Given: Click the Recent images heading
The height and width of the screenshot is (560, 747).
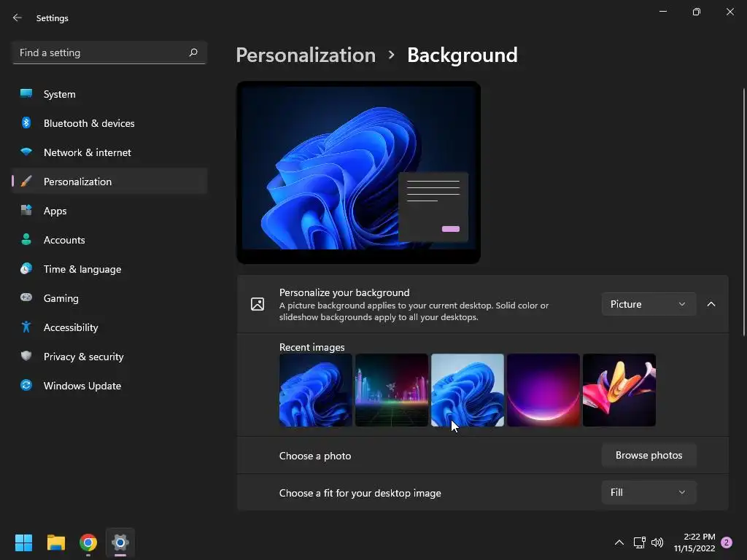Looking at the screenshot, I should coord(311,347).
